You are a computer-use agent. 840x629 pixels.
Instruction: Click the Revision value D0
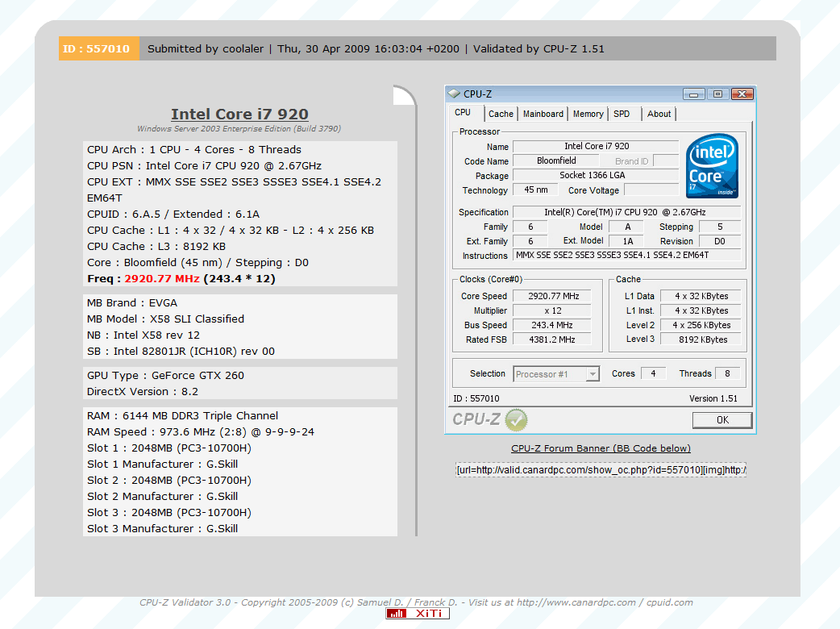point(720,241)
